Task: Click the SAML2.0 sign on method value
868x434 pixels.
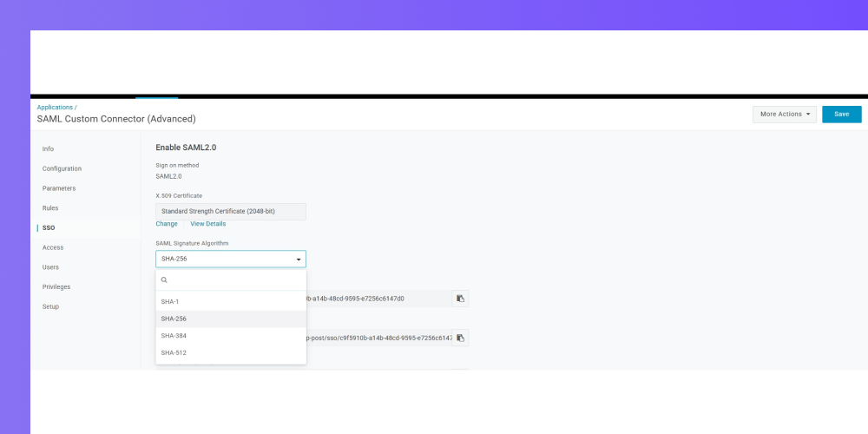Action: click(x=169, y=176)
